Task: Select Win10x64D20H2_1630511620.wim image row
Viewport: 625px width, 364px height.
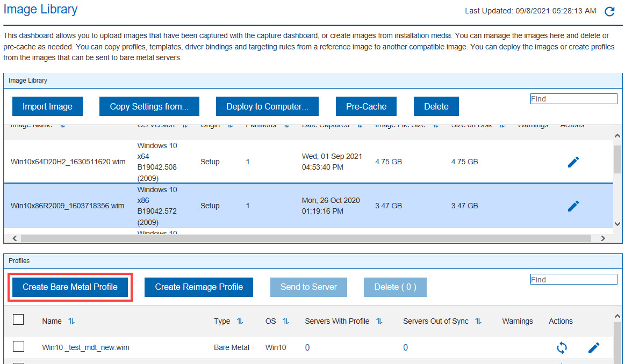Action: pos(308,162)
